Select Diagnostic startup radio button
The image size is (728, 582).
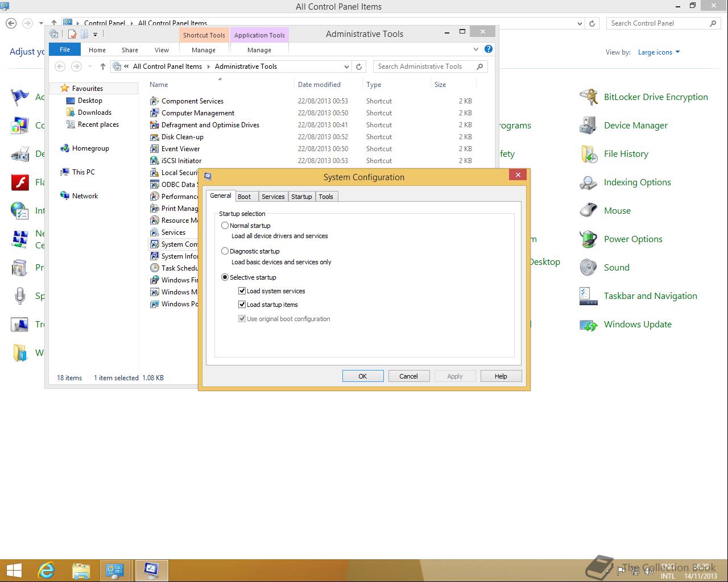tap(225, 251)
